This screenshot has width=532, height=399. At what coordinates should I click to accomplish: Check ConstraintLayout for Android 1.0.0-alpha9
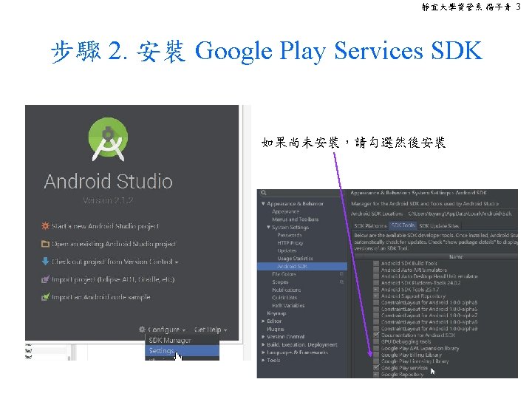pyautogui.click(x=376, y=328)
